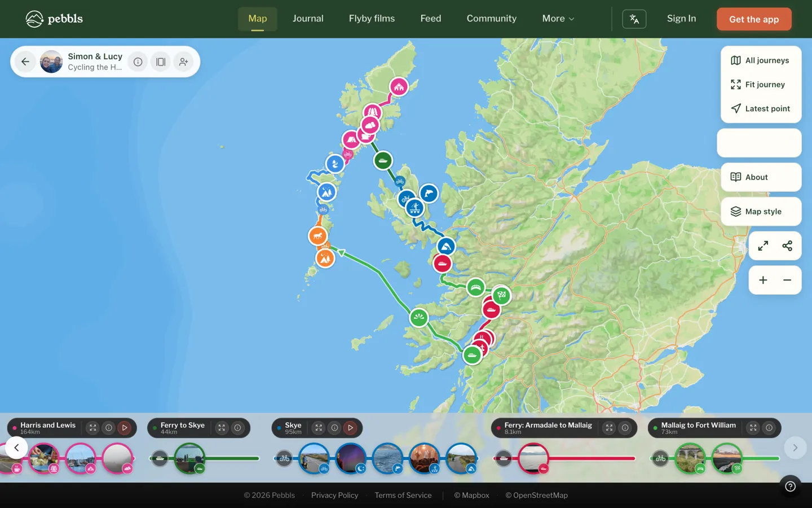Click the blue dolphin marker on Skye

click(429, 194)
